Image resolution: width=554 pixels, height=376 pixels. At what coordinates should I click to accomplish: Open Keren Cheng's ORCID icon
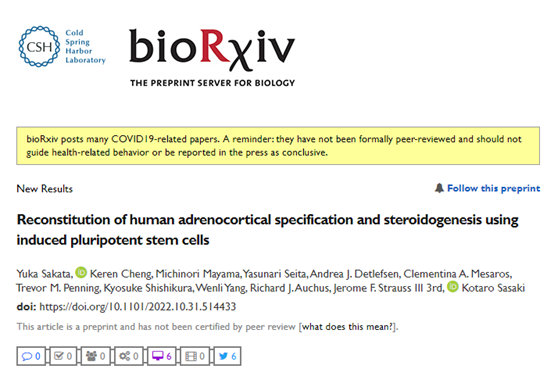click(x=81, y=272)
